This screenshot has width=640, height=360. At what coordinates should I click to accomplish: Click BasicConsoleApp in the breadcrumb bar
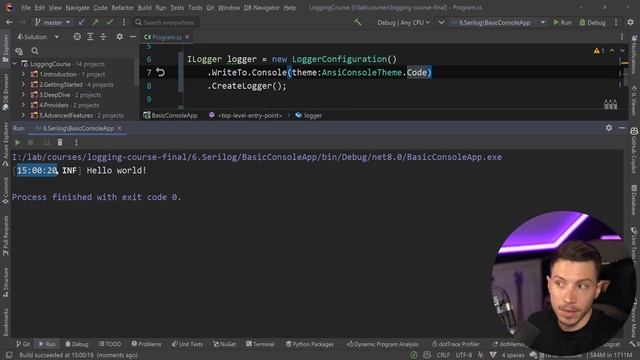[170, 116]
